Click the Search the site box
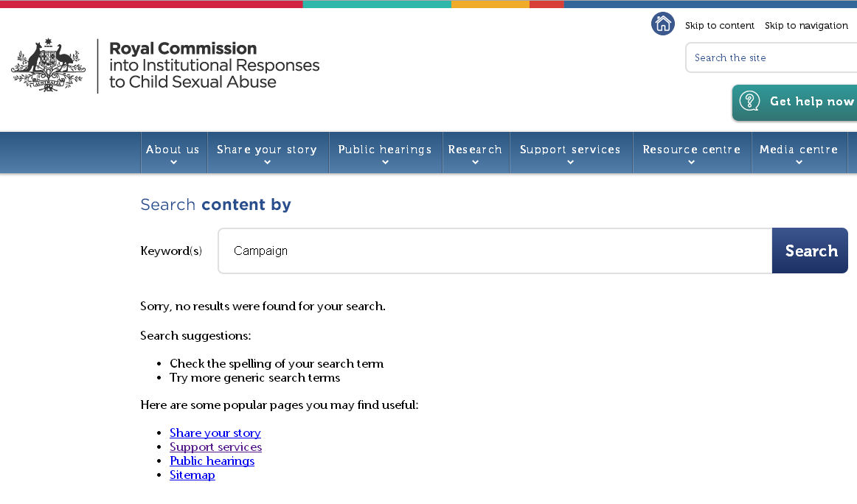This screenshot has width=857, height=504. click(771, 57)
